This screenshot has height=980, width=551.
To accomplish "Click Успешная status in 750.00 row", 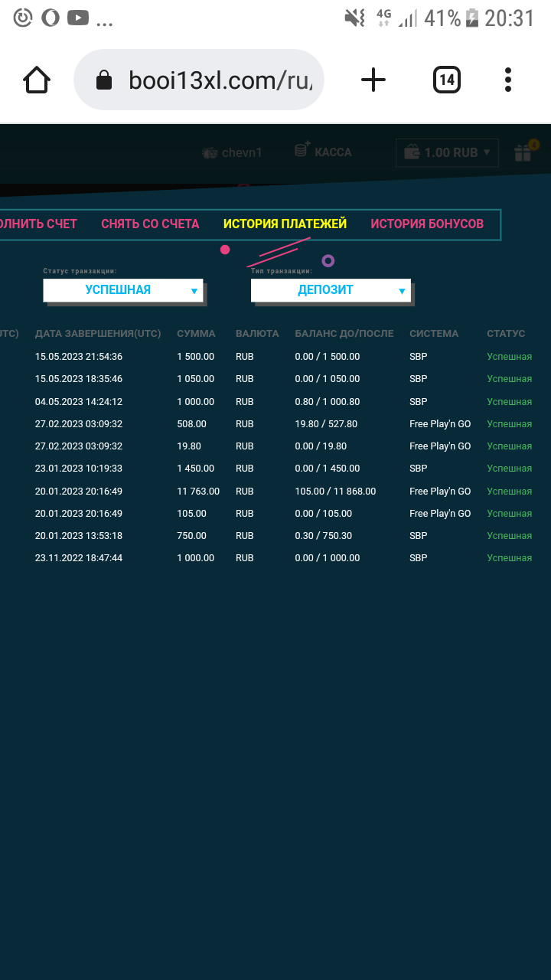I will pyautogui.click(x=510, y=536).
